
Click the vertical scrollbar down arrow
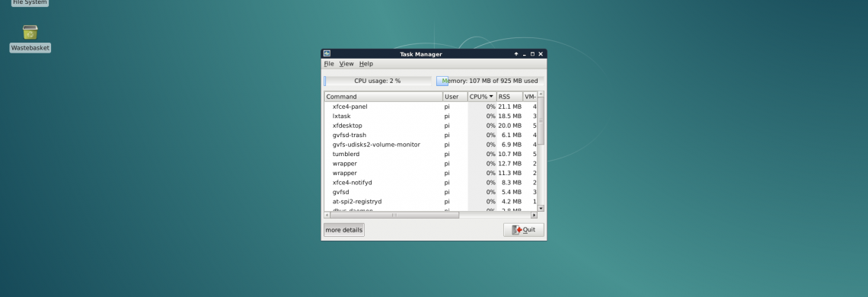(541, 209)
